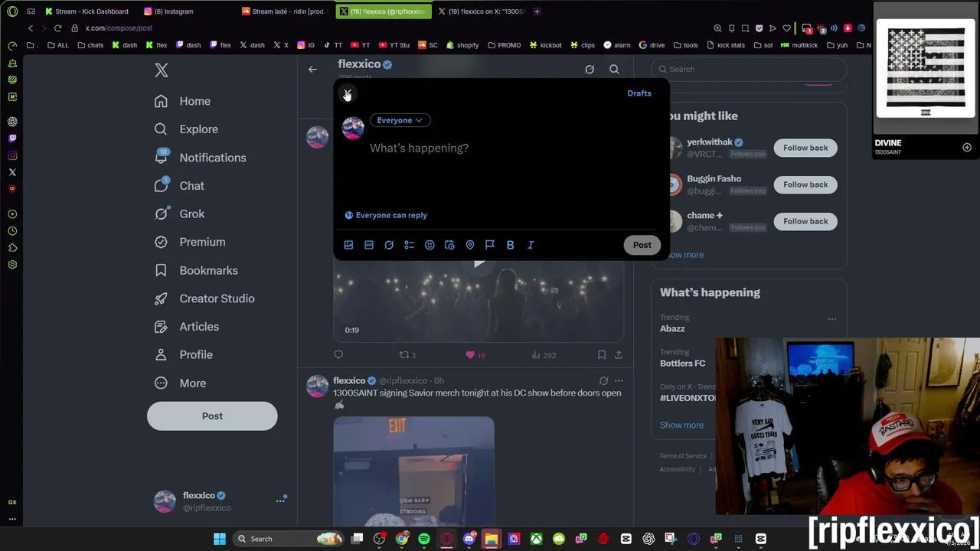Bookmark the video post
This screenshot has width=980, height=551.
[602, 355]
